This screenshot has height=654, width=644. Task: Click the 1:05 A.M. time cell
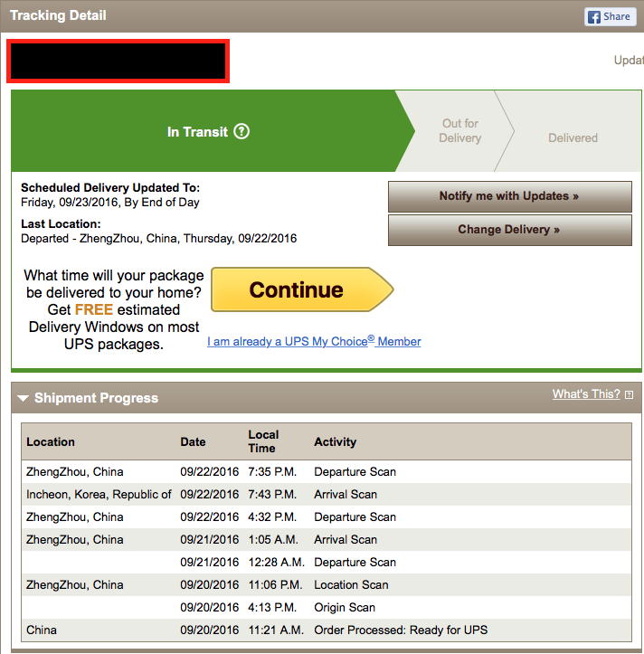click(x=273, y=539)
